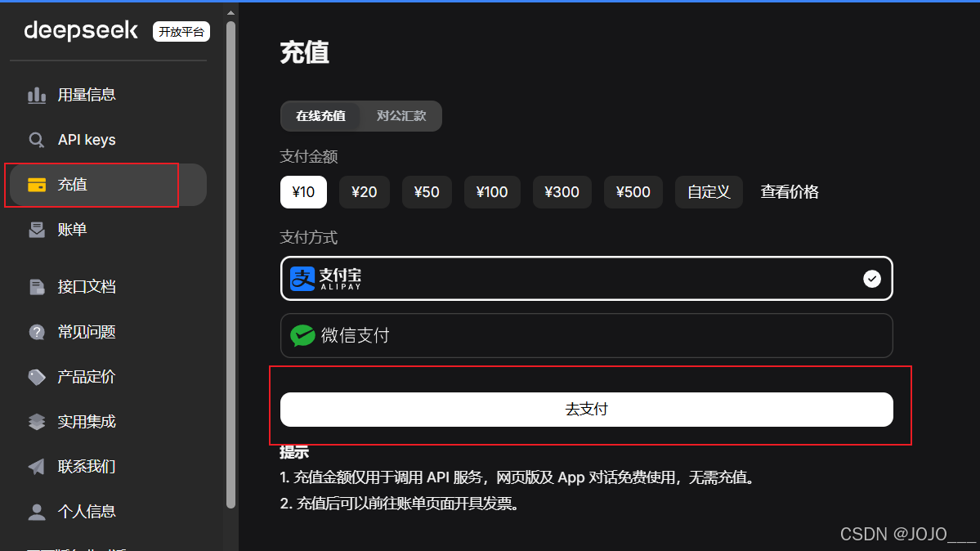This screenshot has height=551, width=980.
Task: Click the 提示 heading
Action: (x=294, y=452)
